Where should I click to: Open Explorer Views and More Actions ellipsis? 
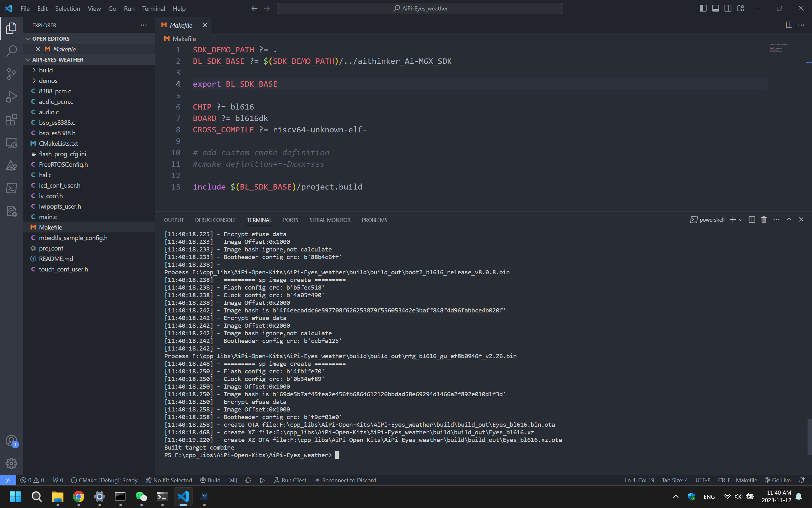pos(144,25)
